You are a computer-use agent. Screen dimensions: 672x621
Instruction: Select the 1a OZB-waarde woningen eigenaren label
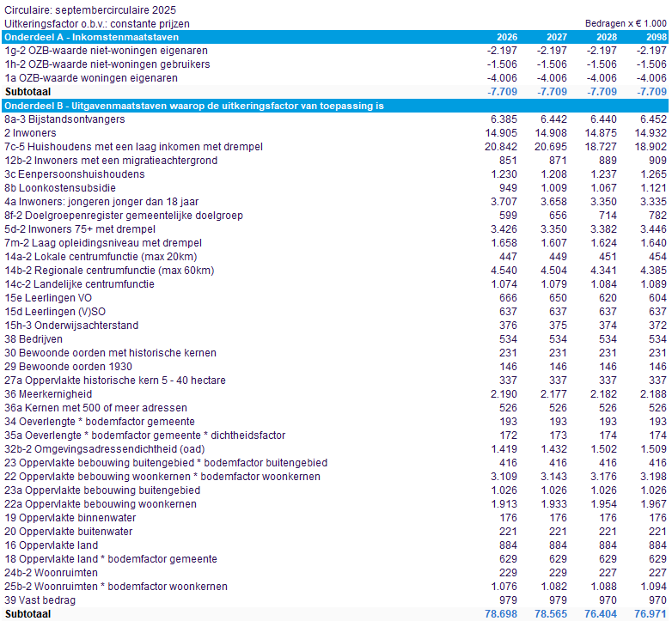coord(91,78)
